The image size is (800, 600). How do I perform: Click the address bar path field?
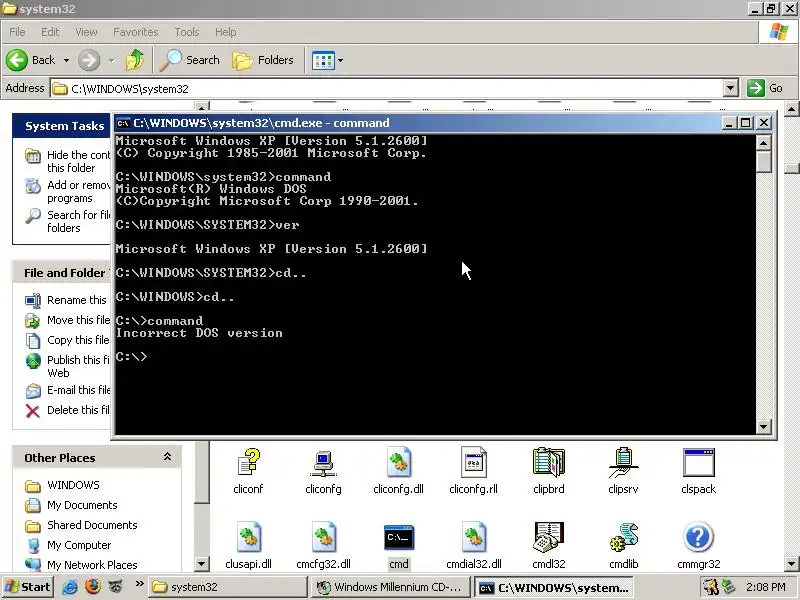point(387,88)
